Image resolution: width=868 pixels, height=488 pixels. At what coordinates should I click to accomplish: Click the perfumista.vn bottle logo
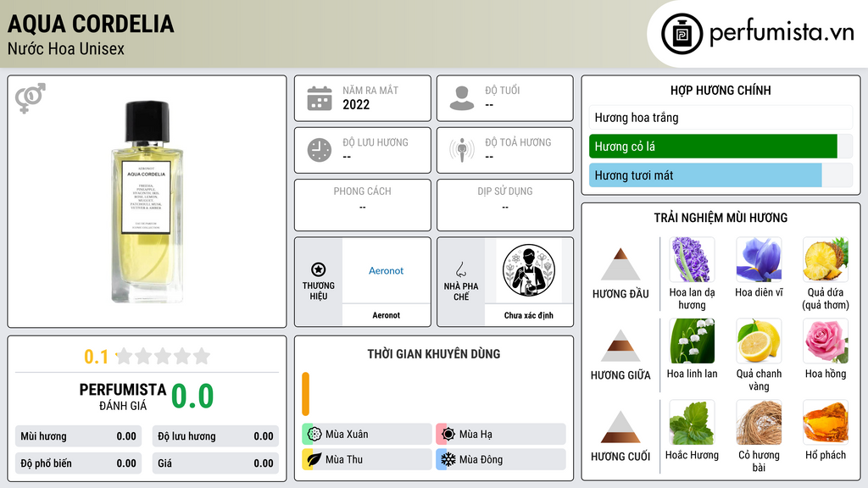click(682, 34)
